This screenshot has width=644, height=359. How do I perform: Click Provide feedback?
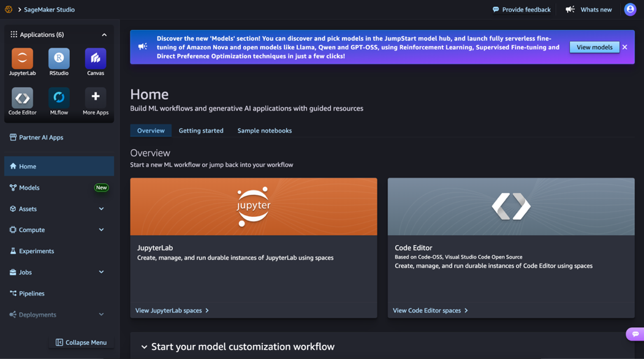[521, 9]
